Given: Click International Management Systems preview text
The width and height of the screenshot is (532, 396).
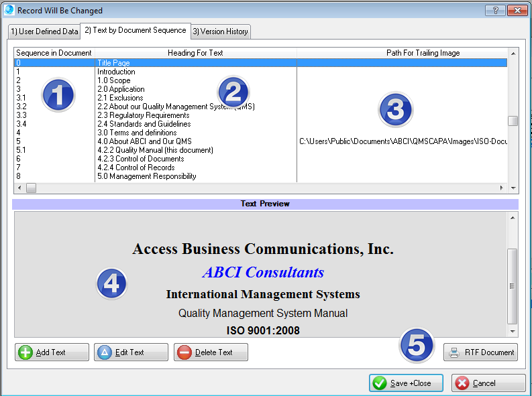Looking at the screenshot, I should [263, 294].
